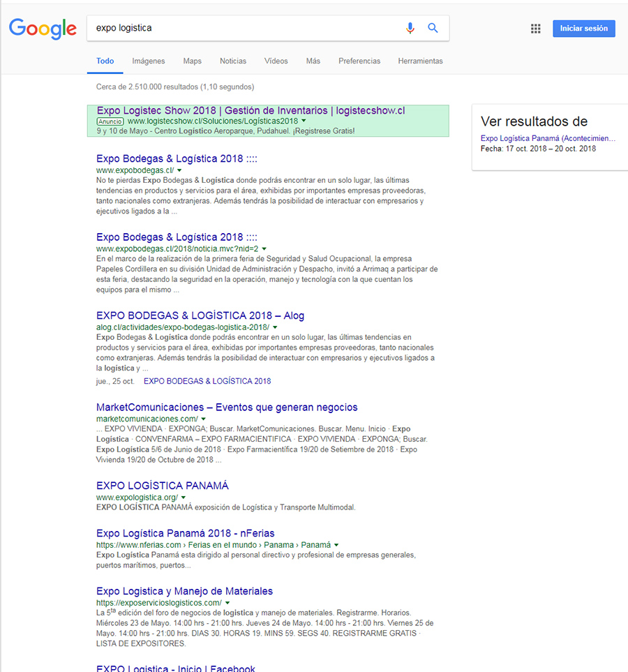Expand arrow beside nferias.com breadcrumb URL

point(336,545)
